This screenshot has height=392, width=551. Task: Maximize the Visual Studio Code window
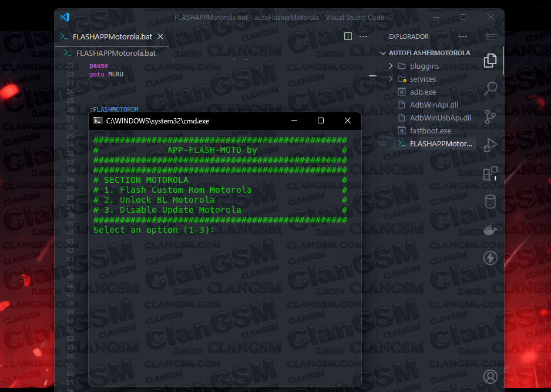pos(463,17)
